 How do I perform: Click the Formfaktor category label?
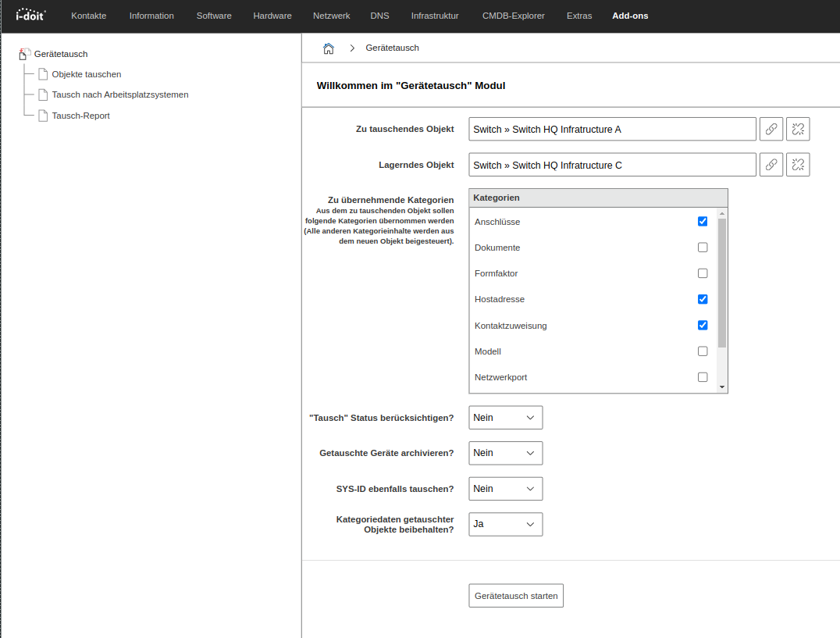496,273
